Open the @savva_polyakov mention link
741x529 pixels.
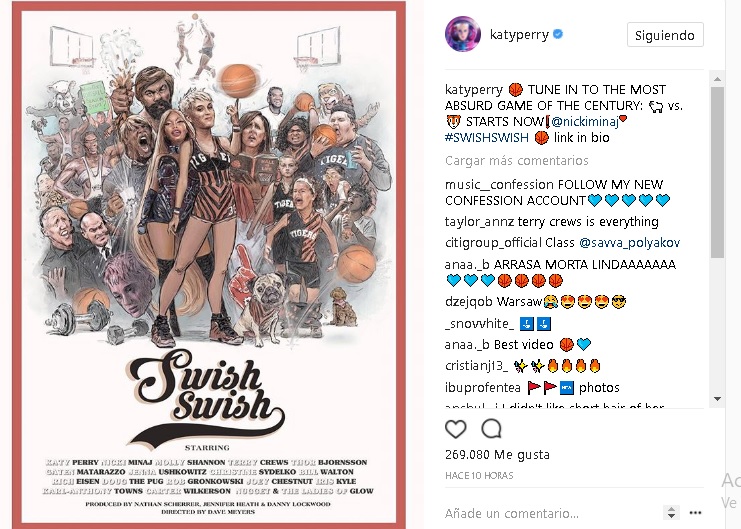[x=629, y=243]
